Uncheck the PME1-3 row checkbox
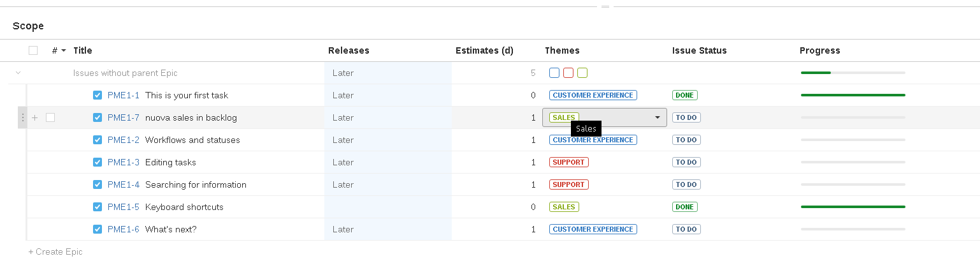This screenshot has height=263, width=980. pyautogui.click(x=97, y=162)
